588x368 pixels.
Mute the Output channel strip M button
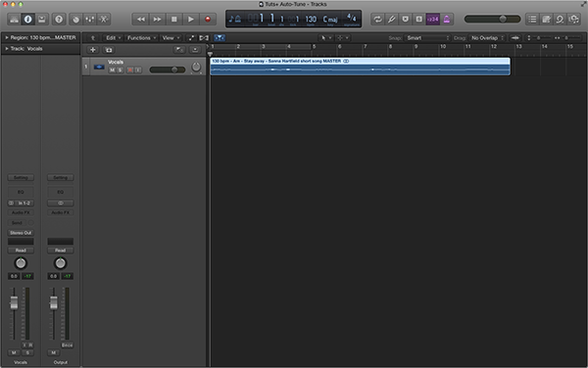54,352
